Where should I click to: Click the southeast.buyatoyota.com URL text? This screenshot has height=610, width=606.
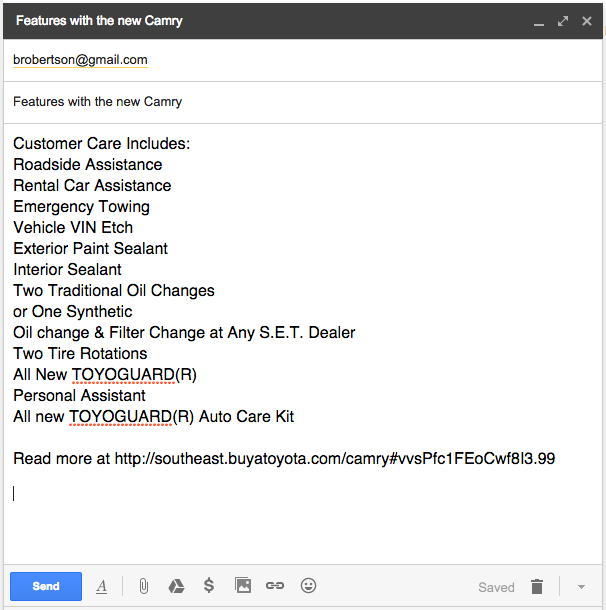(335, 459)
